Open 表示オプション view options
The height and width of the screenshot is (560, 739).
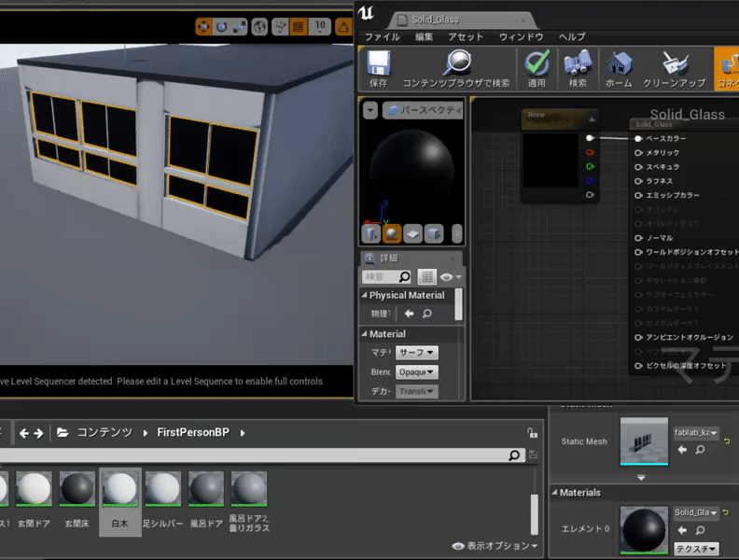495,546
